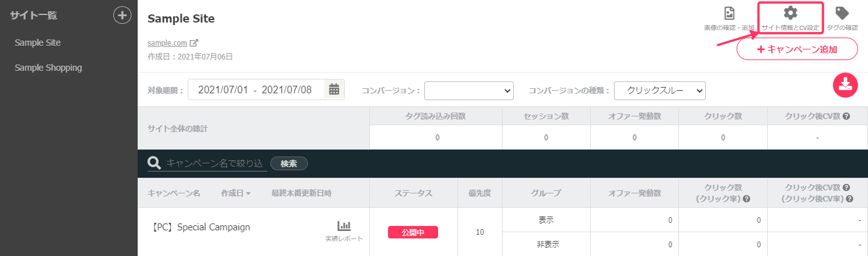Open image check and add icon

click(x=729, y=14)
